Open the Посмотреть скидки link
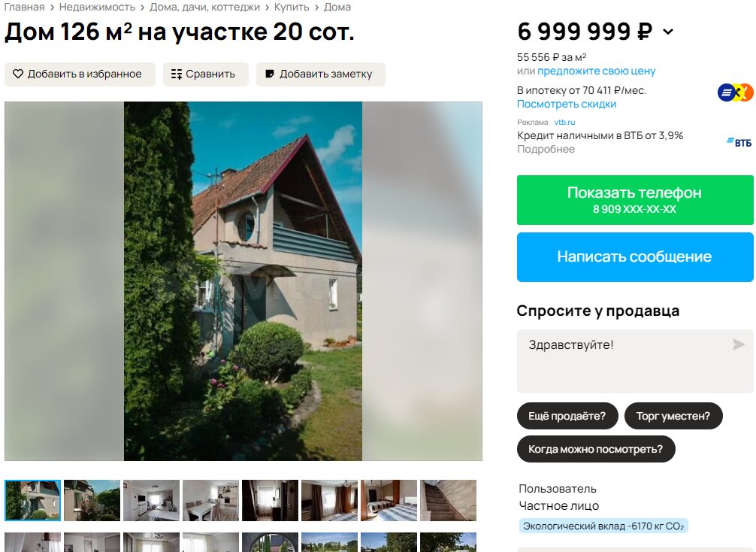756x552 pixels. coord(567,104)
